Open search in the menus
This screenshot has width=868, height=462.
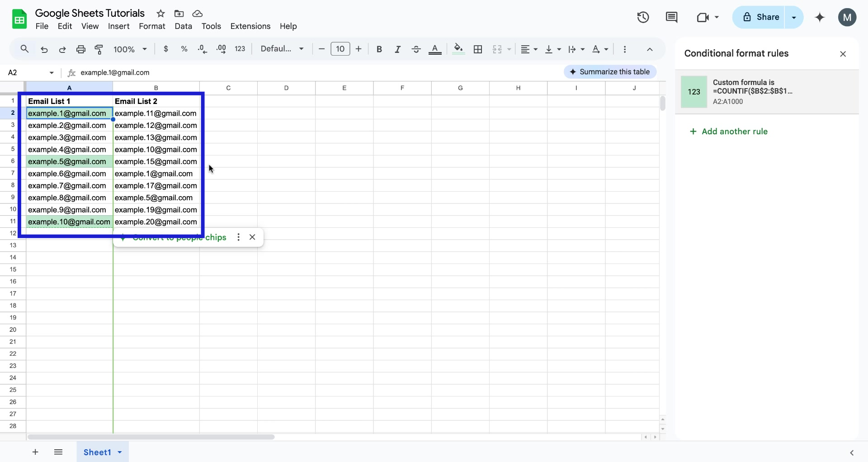pos(24,49)
